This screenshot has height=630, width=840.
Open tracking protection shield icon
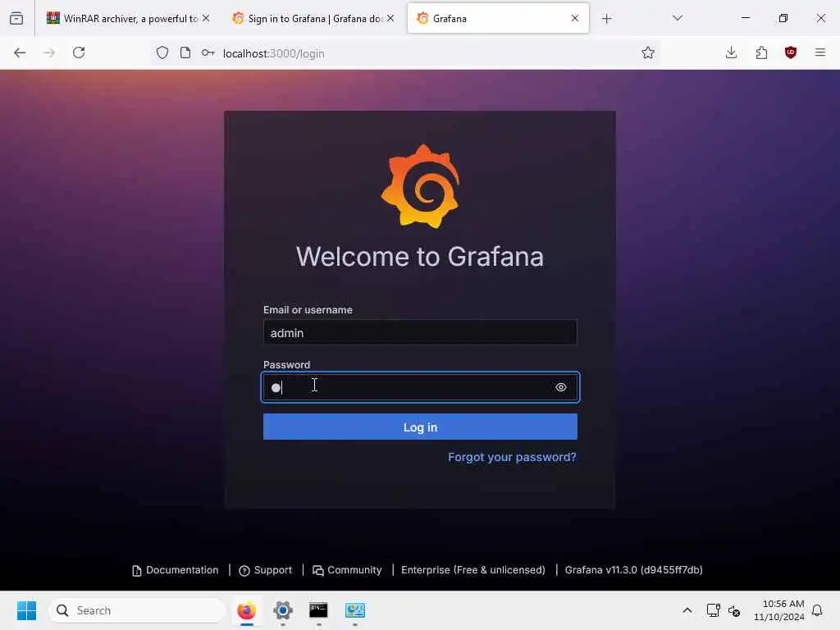click(x=162, y=52)
